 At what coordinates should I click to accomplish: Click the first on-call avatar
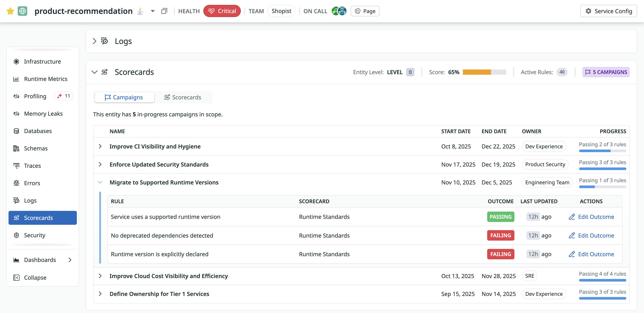(335, 11)
